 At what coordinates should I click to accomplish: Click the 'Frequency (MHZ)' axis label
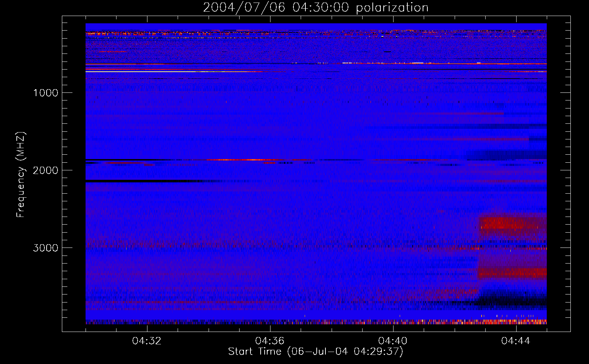(21, 175)
